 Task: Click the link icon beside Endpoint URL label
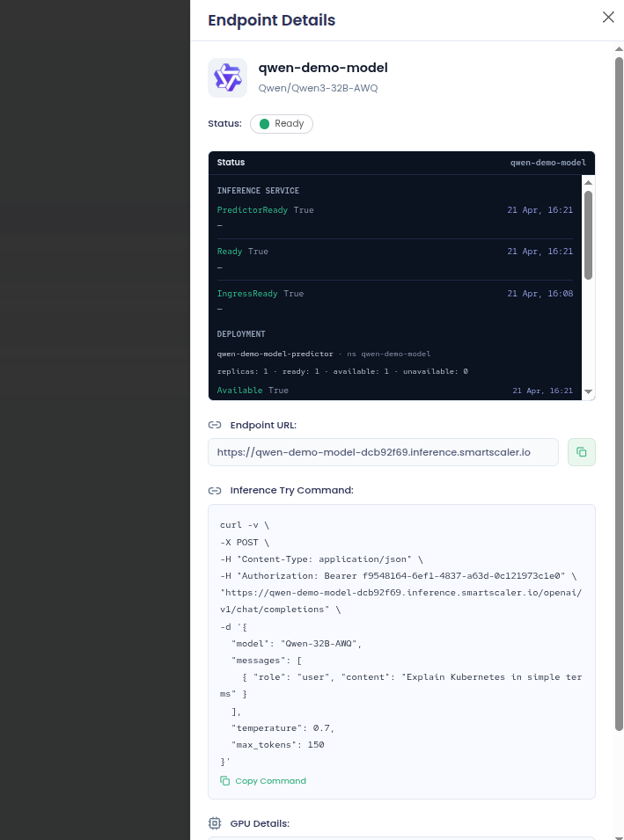[x=215, y=425]
